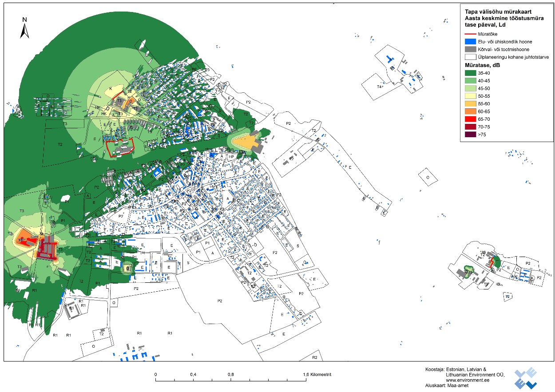
Task: Select the orange 60-65 dB swatch
Action: (470, 111)
